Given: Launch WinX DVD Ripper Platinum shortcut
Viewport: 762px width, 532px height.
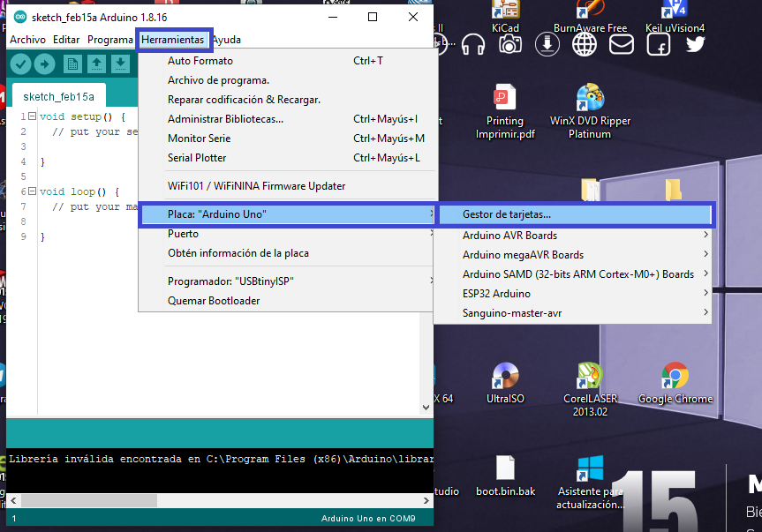Looking at the screenshot, I should point(590,111).
